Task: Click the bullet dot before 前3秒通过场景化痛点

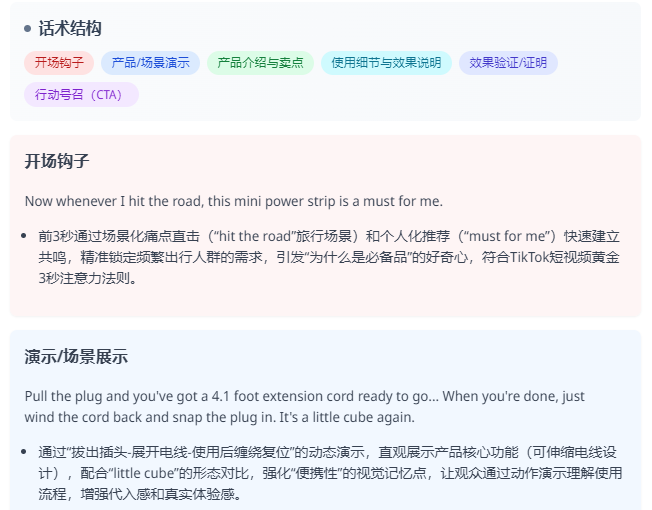Action: click(24, 237)
